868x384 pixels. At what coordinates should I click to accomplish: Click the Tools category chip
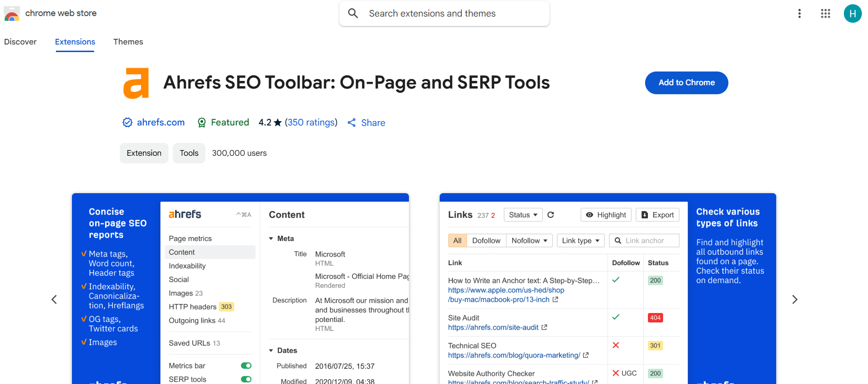189,153
